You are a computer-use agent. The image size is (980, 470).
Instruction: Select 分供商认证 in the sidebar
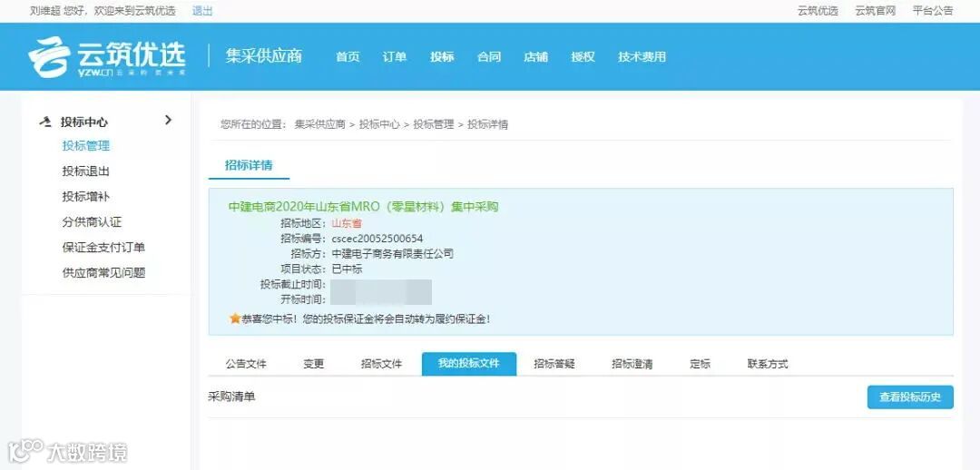tap(92, 222)
